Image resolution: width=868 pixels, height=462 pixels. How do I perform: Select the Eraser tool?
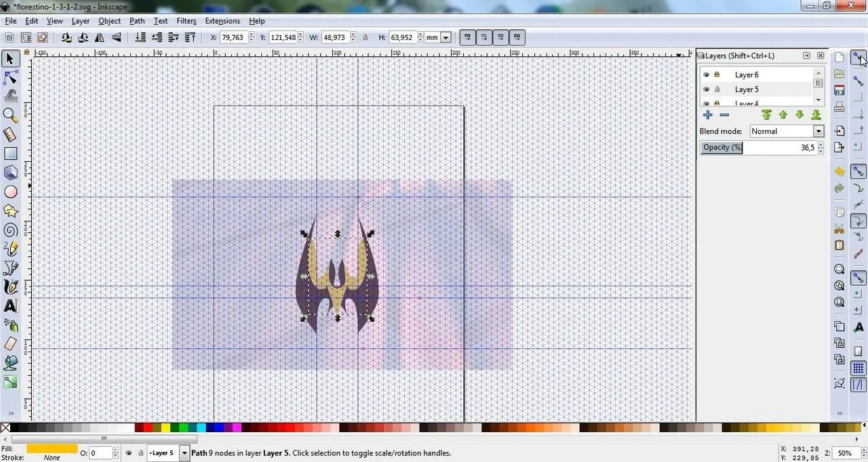click(x=10, y=344)
